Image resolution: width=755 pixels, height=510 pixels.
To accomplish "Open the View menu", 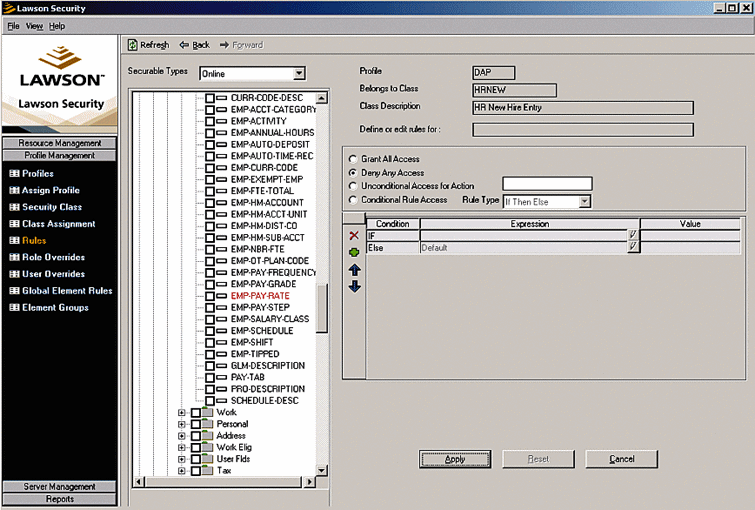I will (x=34, y=26).
